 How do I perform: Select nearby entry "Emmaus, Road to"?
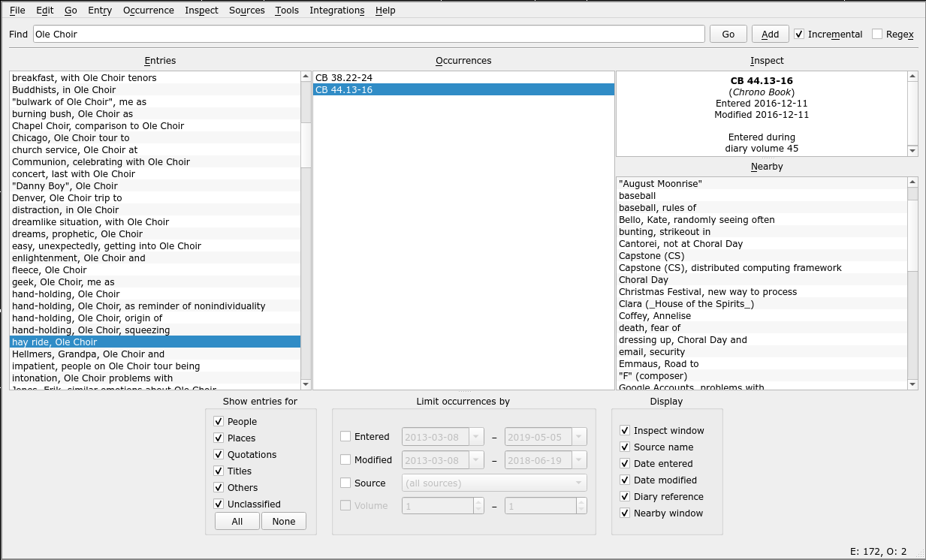(762, 364)
